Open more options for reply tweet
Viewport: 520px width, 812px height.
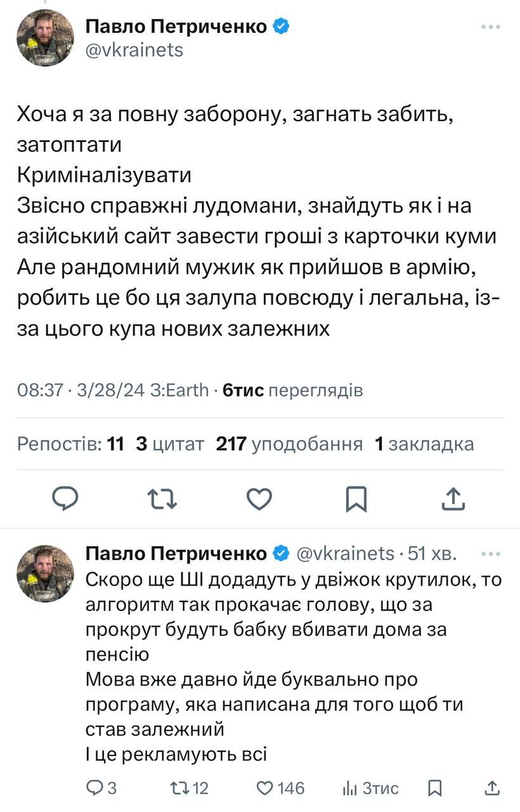pos(491,554)
